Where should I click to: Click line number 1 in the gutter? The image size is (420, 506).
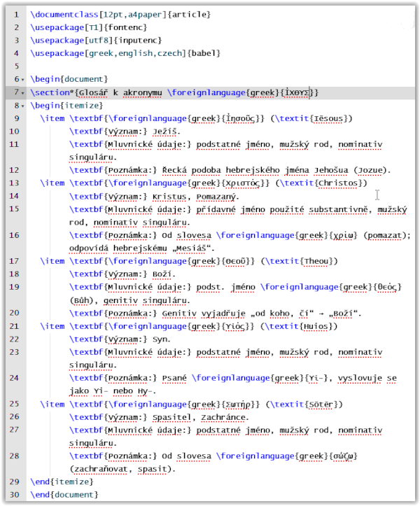click(15, 15)
